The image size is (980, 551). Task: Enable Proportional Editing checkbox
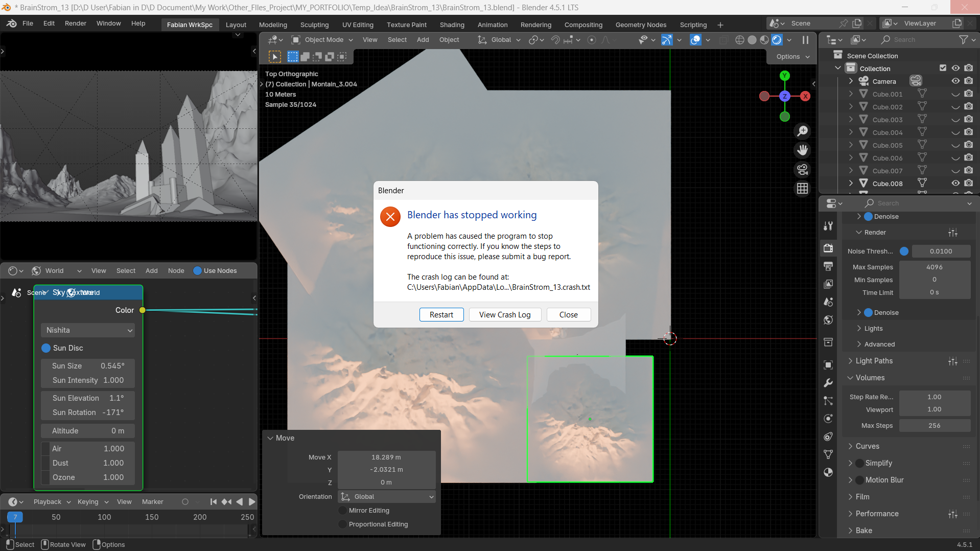(342, 524)
